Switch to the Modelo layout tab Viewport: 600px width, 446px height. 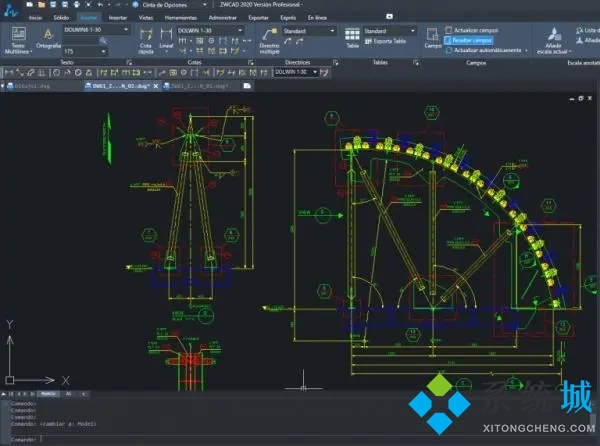pos(47,394)
